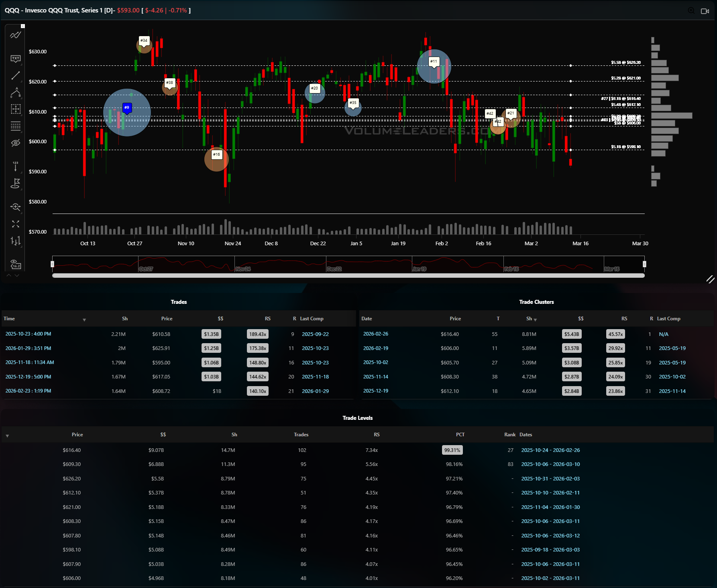This screenshot has height=588, width=717.
Task: Open trade 2026-02-23 : 1:19 PM
Action: 28,391
